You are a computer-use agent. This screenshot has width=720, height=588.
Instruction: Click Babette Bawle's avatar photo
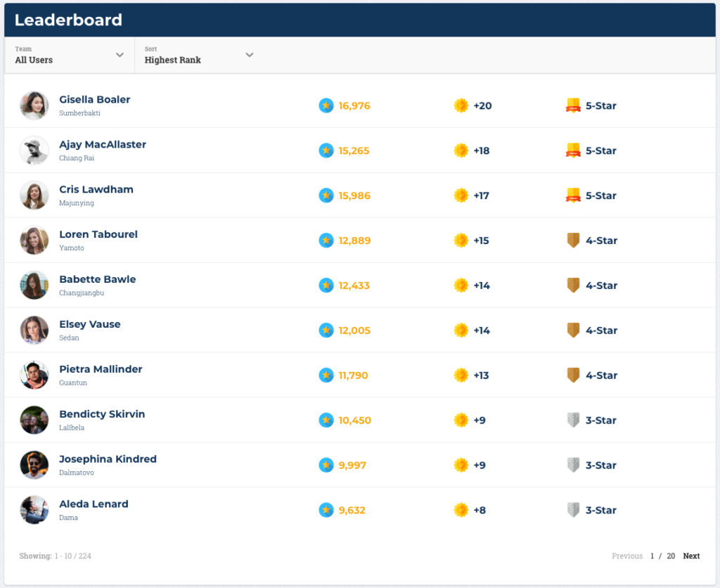pyautogui.click(x=34, y=286)
